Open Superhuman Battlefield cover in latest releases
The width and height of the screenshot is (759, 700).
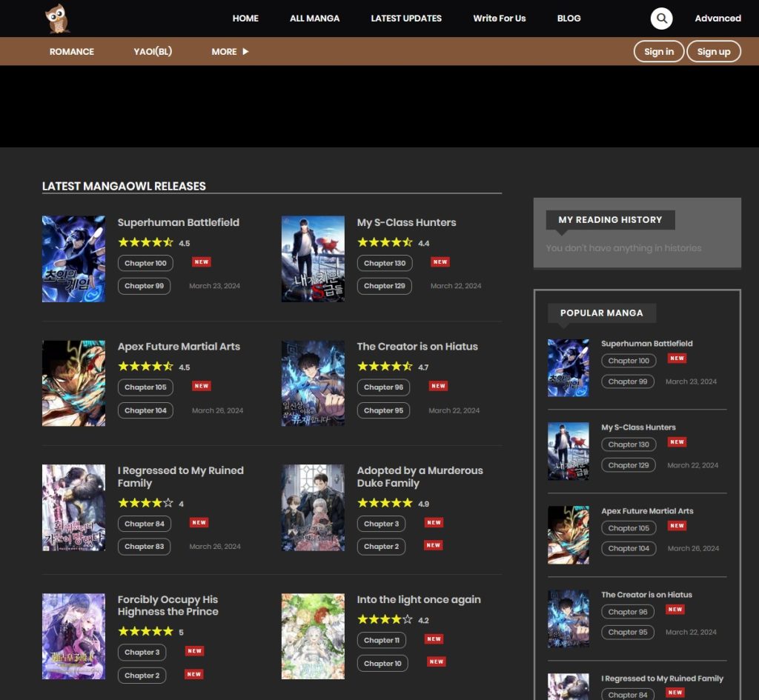73,259
